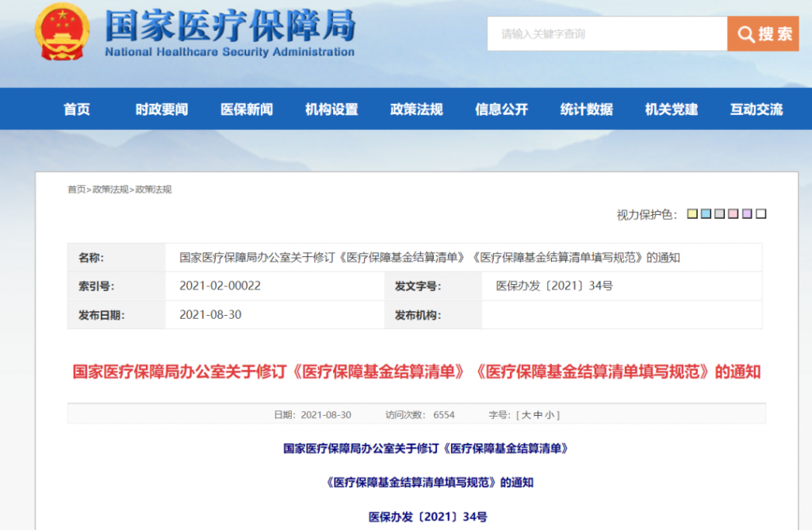Select the gray eye-protection color swatch
The width and height of the screenshot is (812, 530).
pyautogui.click(x=719, y=213)
